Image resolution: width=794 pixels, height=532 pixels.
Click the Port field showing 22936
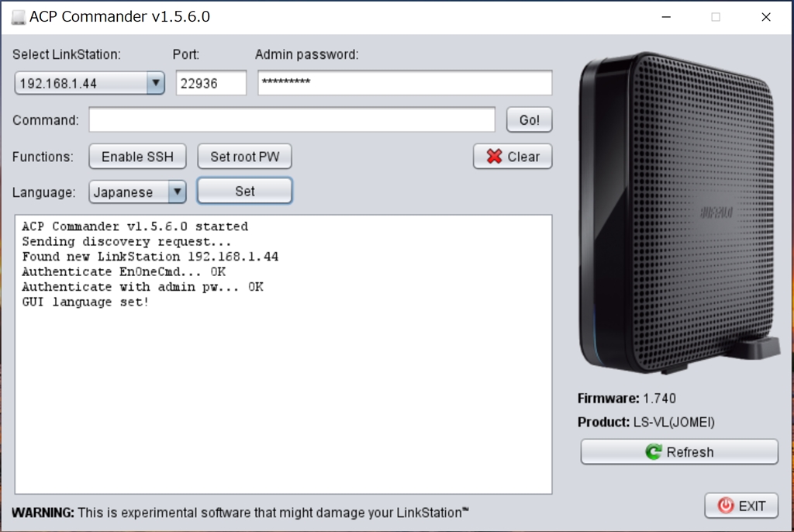(x=211, y=83)
